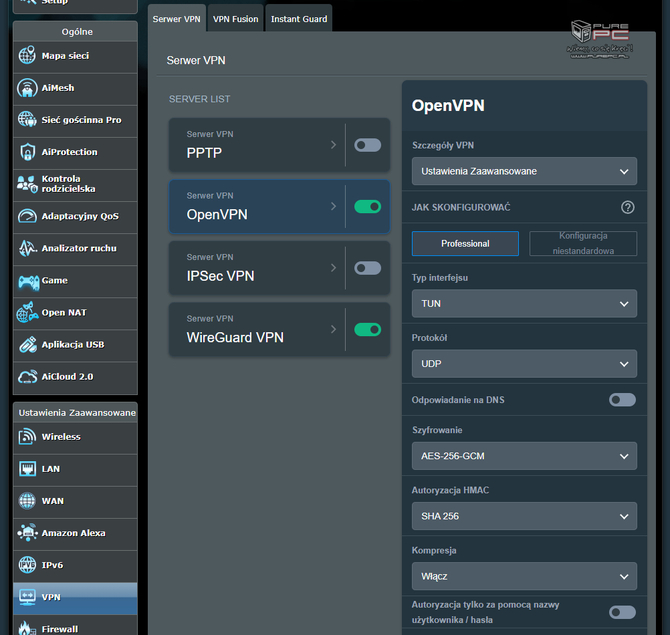Select the VPN monitor icon
Image resolution: width=670 pixels, height=635 pixels.
[27, 597]
